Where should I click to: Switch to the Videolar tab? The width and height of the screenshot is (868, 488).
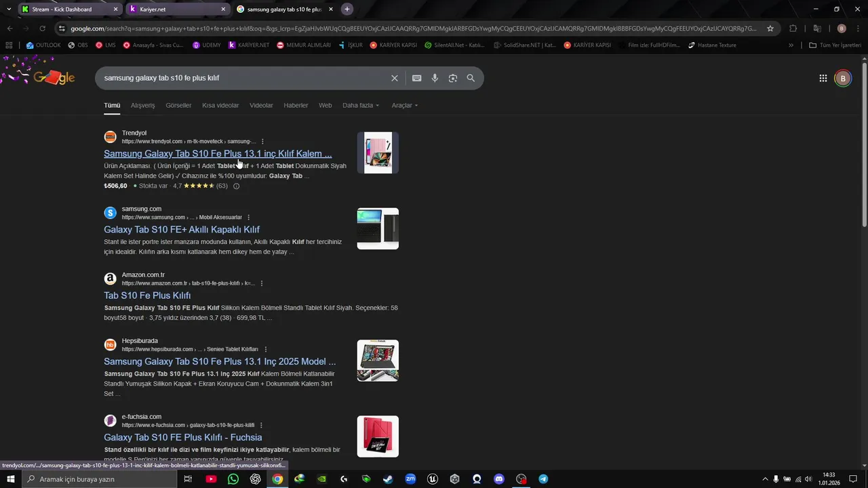pyautogui.click(x=261, y=105)
